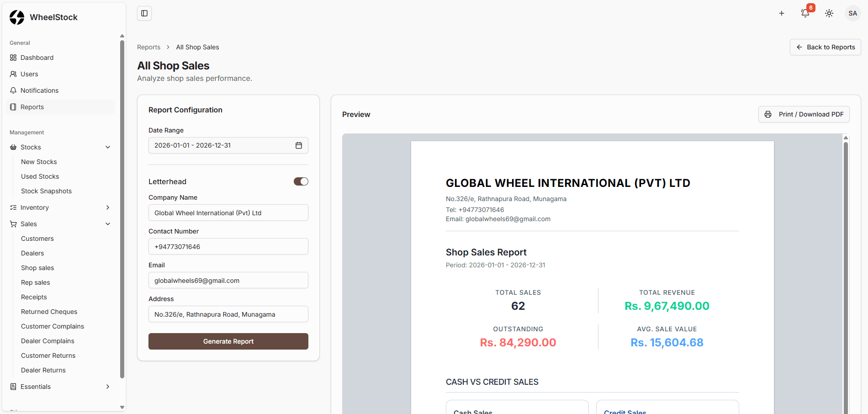Click the Cash vs Credit Sales heading
868x414 pixels.
(x=492, y=382)
